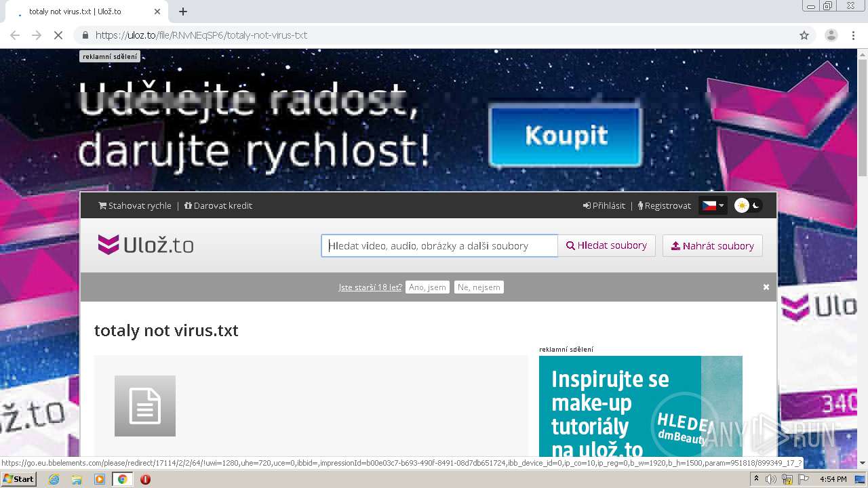This screenshot has width=868, height=488.
Task: Click the padlock site info icon
Action: tap(85, 35)
